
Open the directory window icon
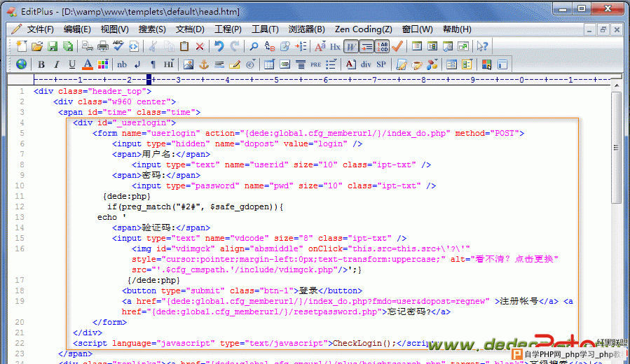click(x=432, y=47)
